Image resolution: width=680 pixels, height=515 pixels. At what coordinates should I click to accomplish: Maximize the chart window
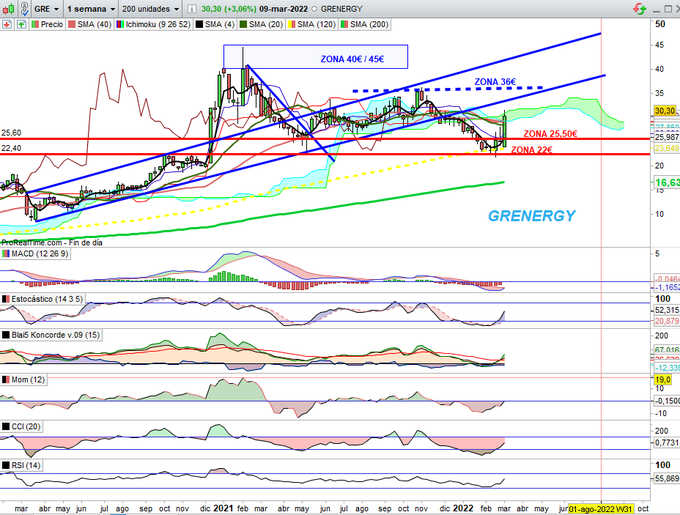click(668, 9)
